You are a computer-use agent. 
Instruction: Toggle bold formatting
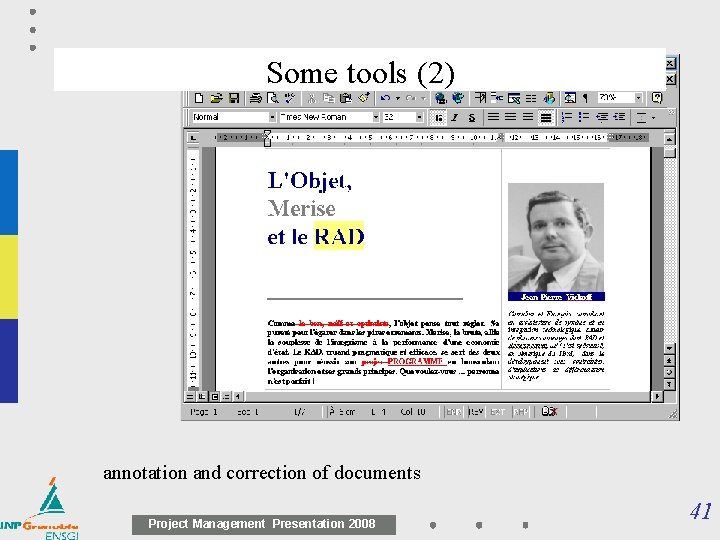pos(438,118)
